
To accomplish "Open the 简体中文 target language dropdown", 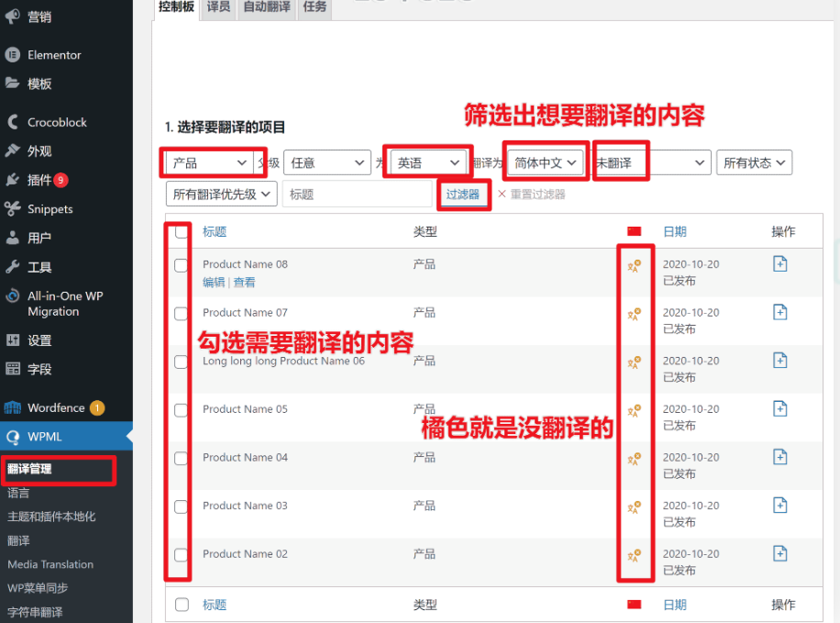I will tap(545, 162).
